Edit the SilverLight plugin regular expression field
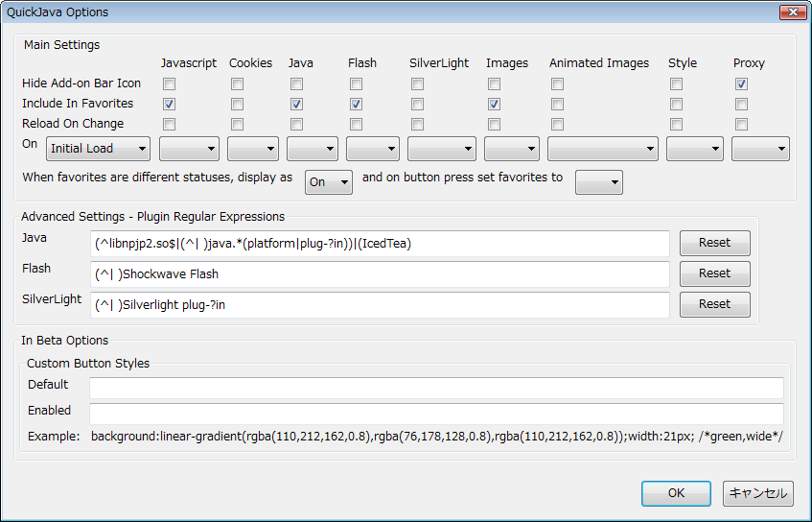The height and width of the screenshot is (522, 812). click(380, 305)
